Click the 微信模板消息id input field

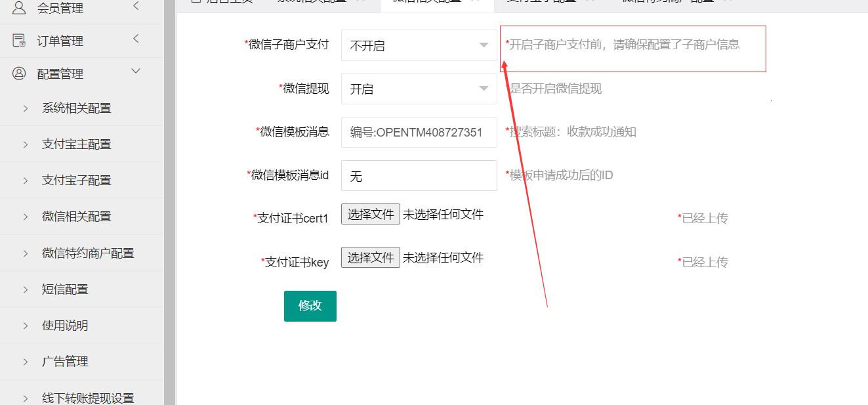click(419, 176)
